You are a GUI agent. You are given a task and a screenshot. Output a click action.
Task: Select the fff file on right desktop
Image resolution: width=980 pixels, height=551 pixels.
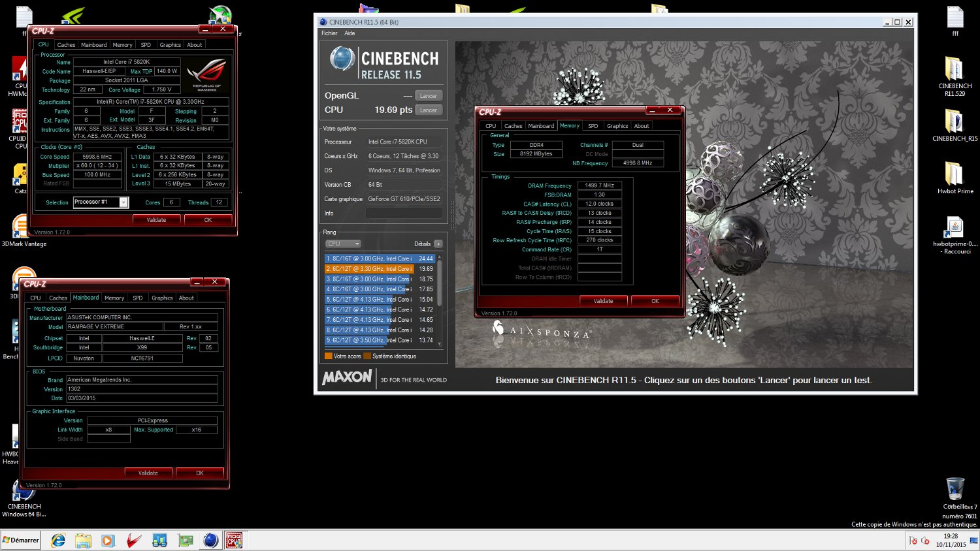coord(955,21)
